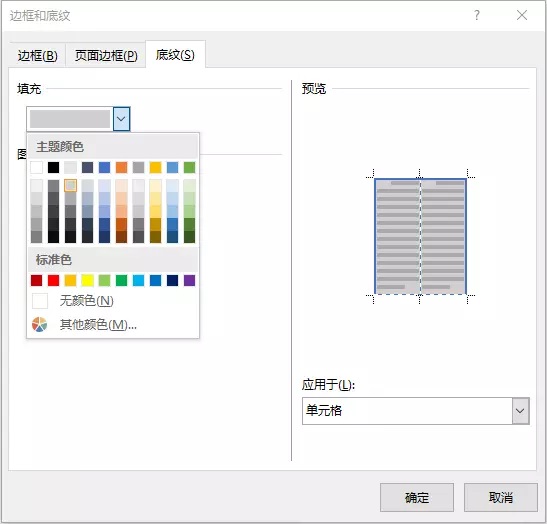Screen dimensions: 547x524
Task: Pick the black theme color swatch
Action: (x=53, y=167)
